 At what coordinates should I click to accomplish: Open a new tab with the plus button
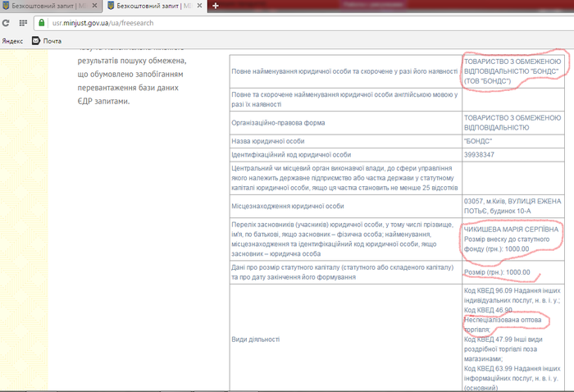[x=216, y=6]
